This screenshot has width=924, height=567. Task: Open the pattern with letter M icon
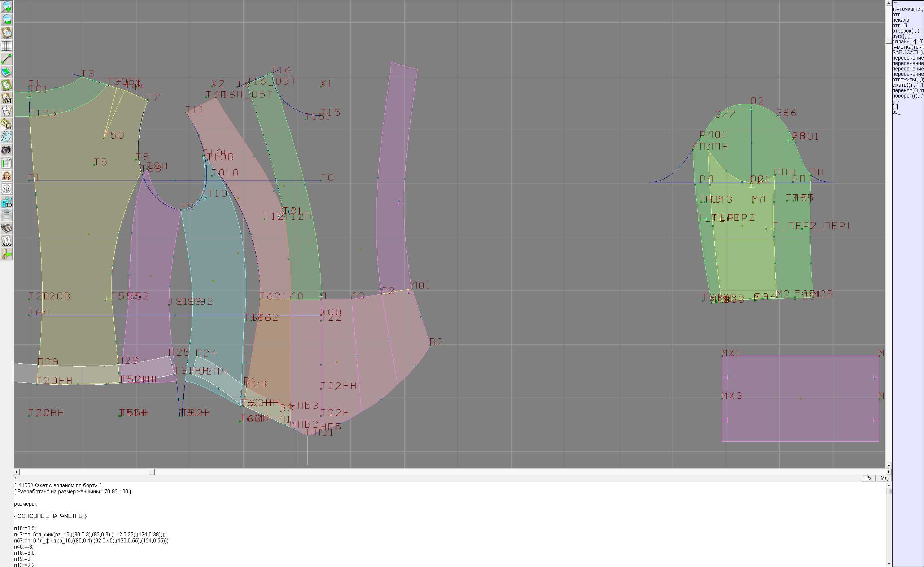(7, 98)
